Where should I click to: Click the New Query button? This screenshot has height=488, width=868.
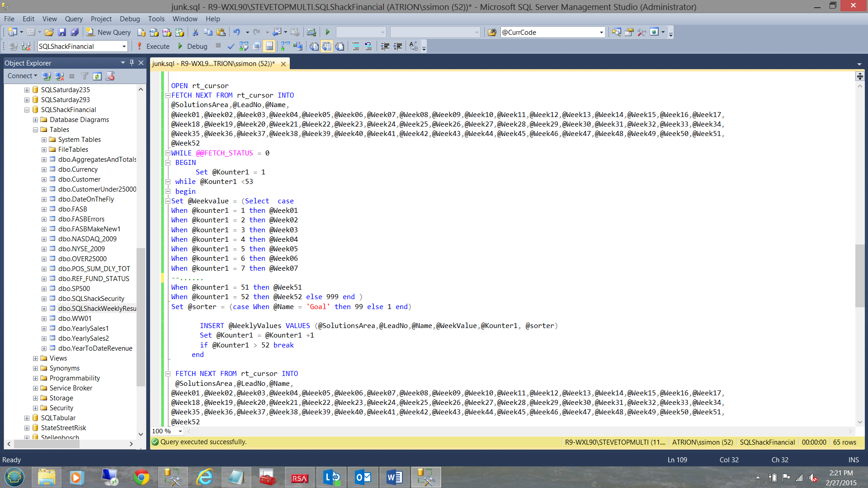pos(109,33)
